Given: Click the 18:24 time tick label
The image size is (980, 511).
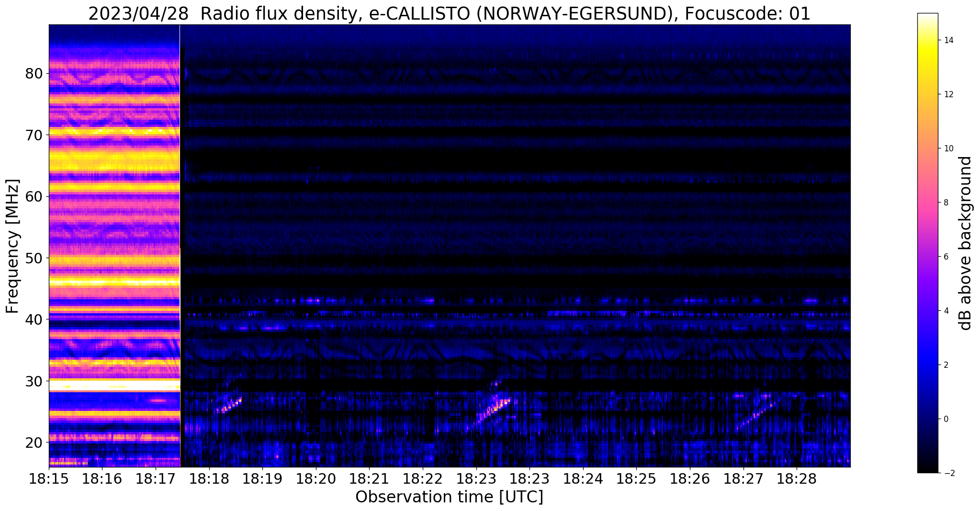Looking at the screenshot, I should point(583,478).
